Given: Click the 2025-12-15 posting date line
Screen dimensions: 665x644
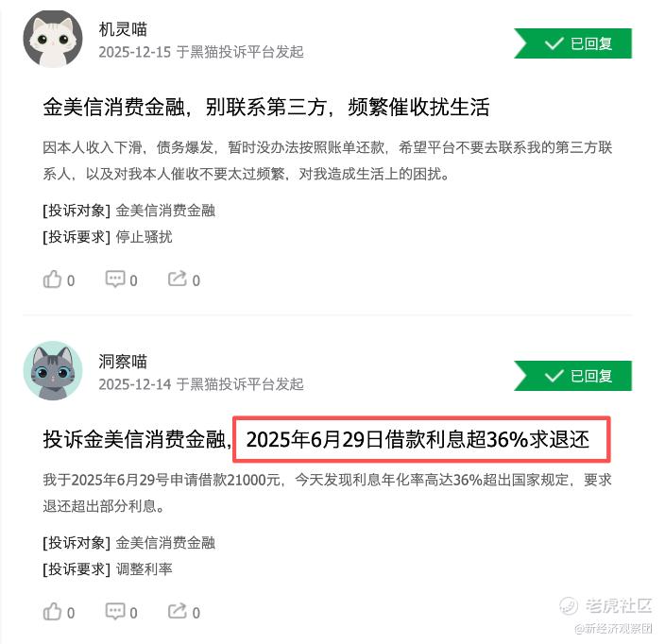Looking at the screenshot, I should coord(201,52).
